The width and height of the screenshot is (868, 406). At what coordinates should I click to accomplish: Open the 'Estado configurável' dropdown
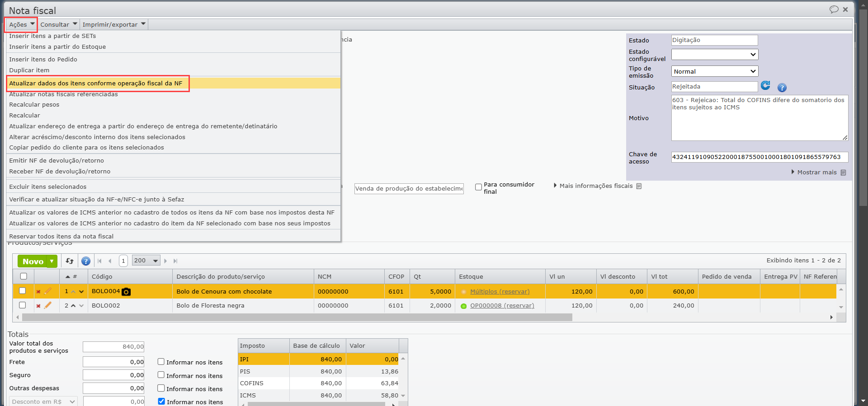pos(714,55)
